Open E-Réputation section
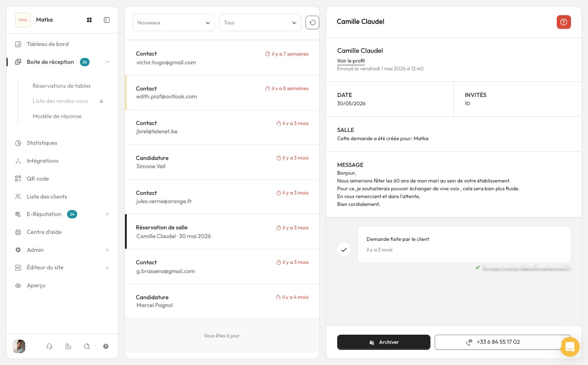 click(44, 214)
